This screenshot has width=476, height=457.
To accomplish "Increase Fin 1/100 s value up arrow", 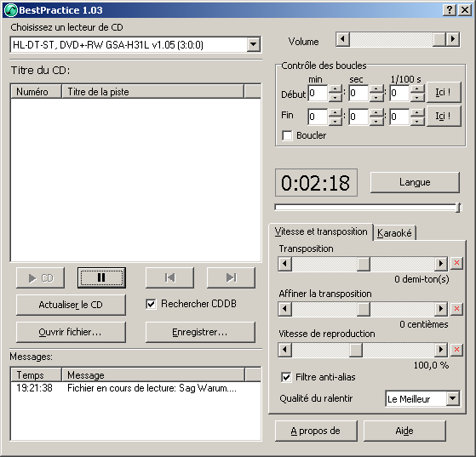I will point(417,112).
